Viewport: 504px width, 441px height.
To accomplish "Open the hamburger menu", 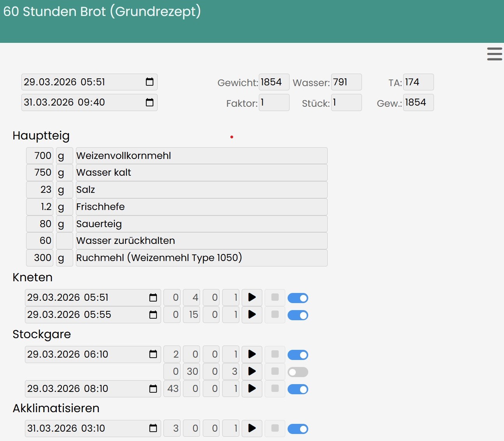I will coord(494,54).
